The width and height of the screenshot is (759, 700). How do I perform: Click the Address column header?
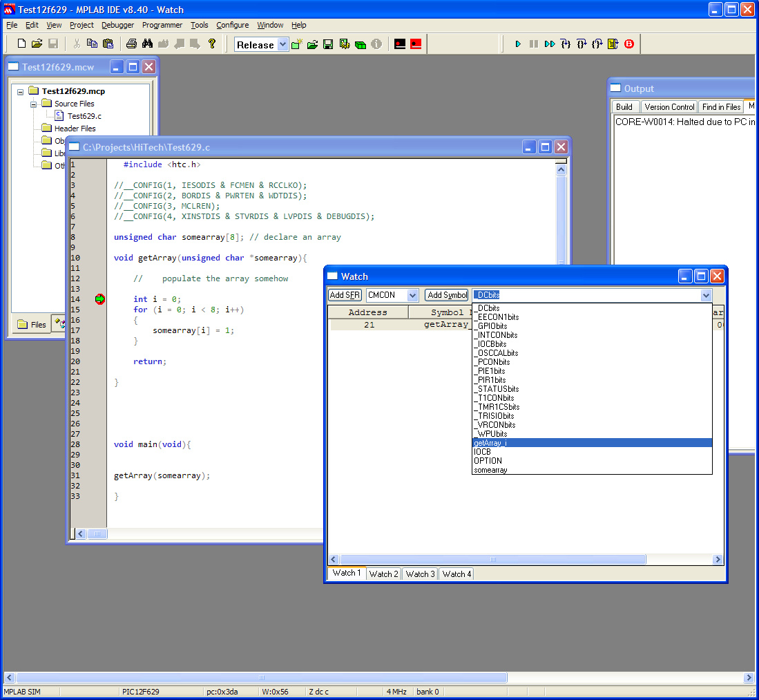(368, 312)
